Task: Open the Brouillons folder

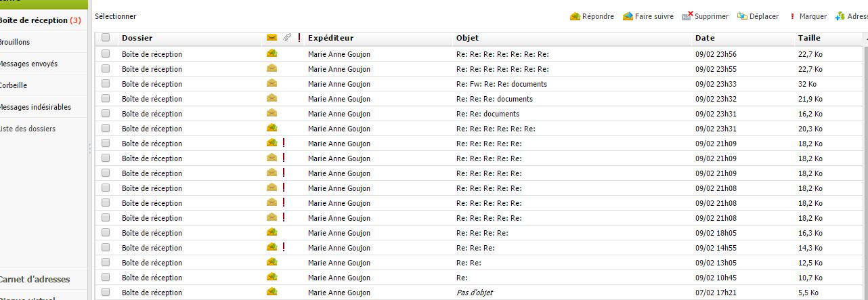Action: 15,42
